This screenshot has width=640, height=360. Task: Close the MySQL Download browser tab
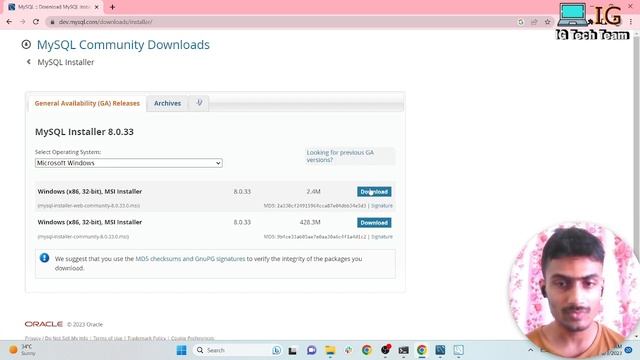point(97,7)
